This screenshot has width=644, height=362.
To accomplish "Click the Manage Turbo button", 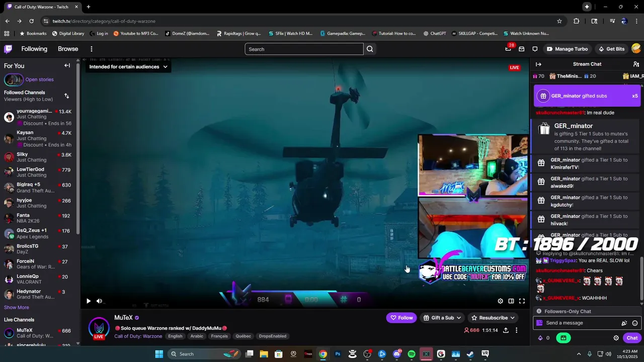I will tap(567, 49).
